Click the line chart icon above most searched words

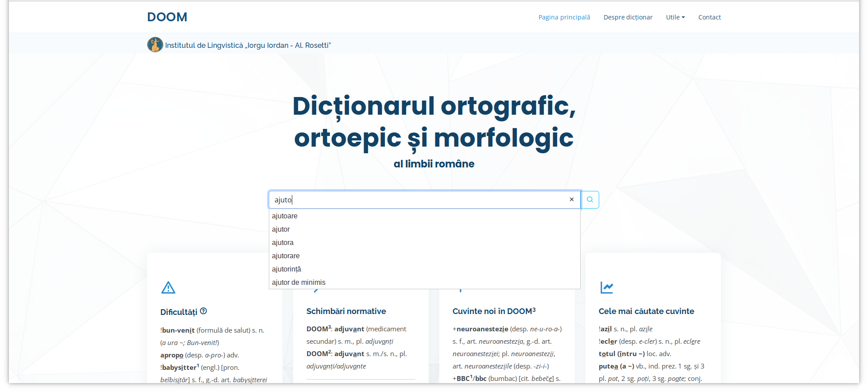point(606,287)
